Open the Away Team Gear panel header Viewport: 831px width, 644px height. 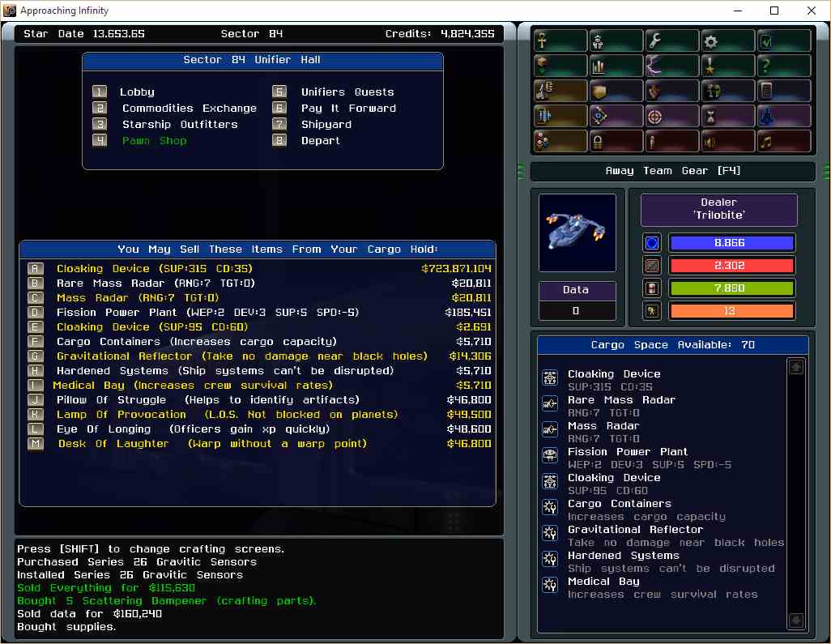[x=673, y=171]
